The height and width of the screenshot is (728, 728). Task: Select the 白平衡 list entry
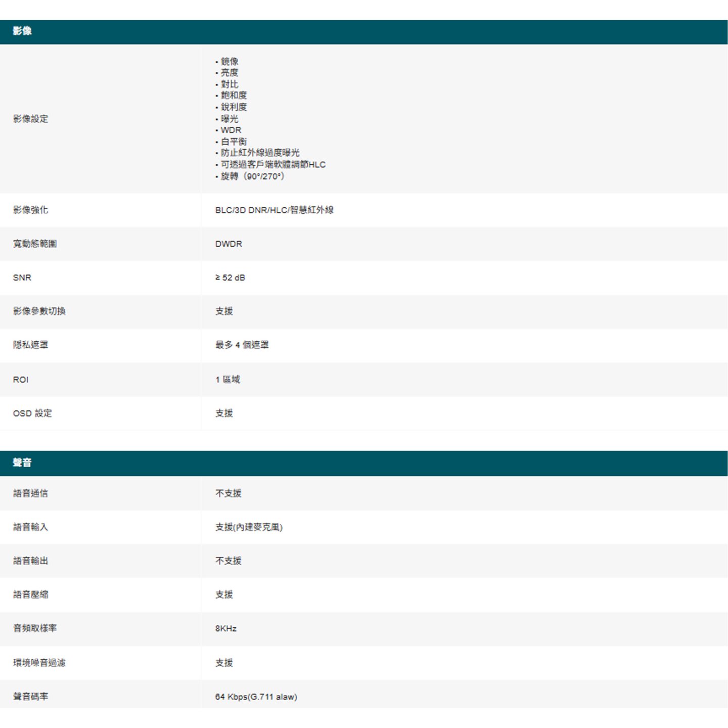[x=234, y=142]
